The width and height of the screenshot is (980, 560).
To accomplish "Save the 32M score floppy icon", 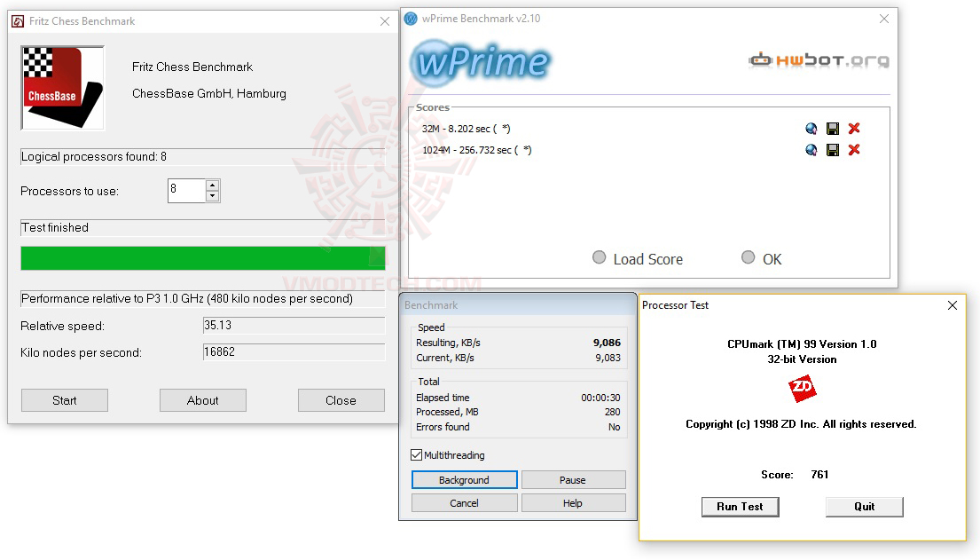I will coord(833,129).
